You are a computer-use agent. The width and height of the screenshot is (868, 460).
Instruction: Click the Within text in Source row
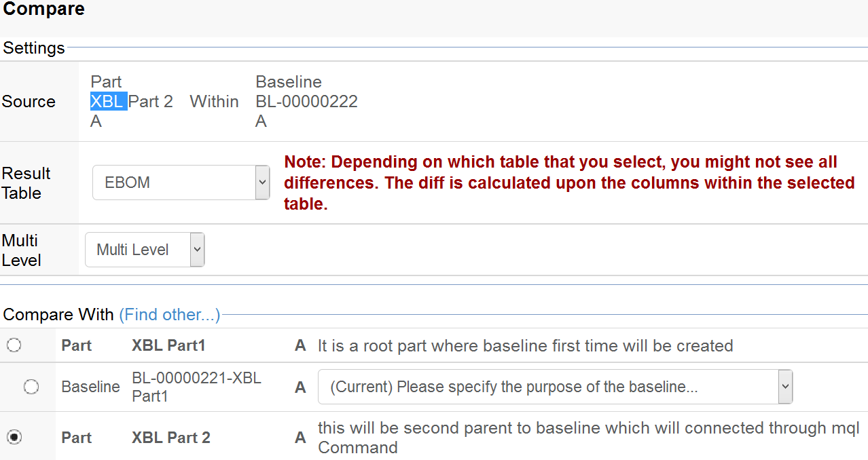(214, 102)
